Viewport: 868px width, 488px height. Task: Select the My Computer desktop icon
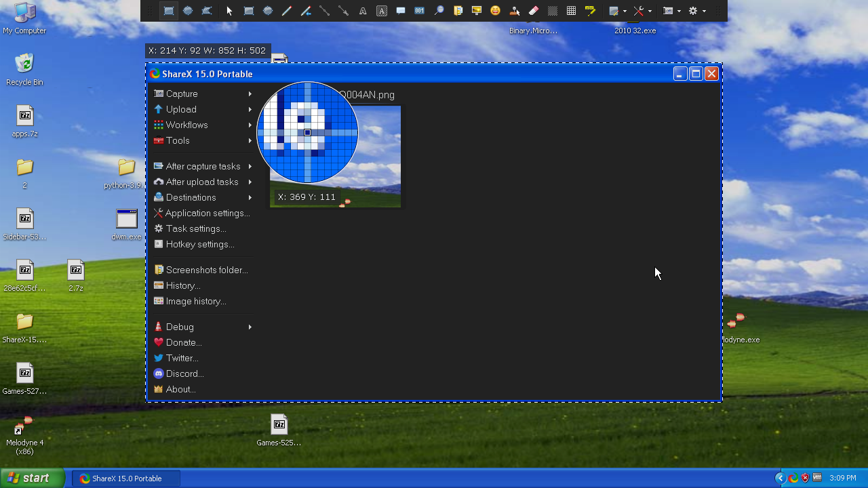click(24, 18)
